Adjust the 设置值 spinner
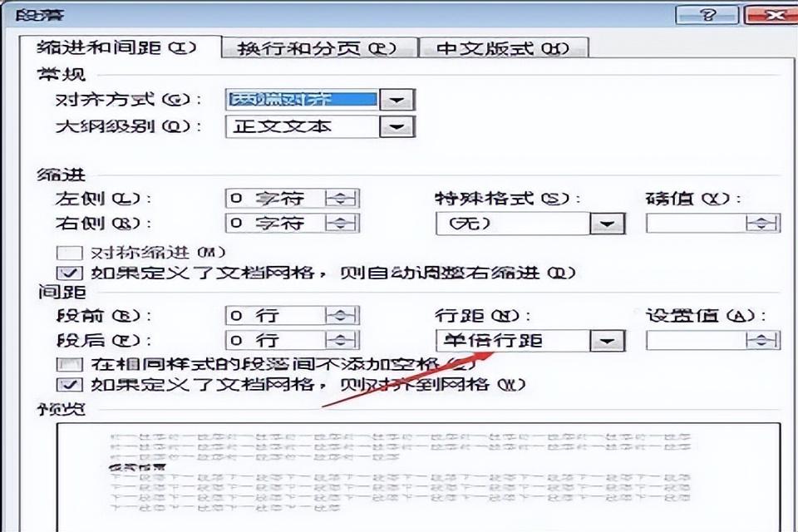The width and height of the screenshot is (798, 532). 762,340
